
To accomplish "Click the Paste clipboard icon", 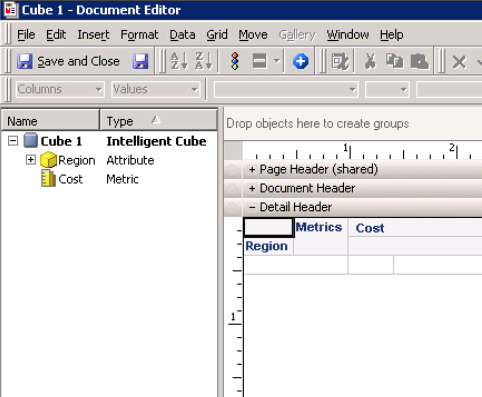I will click(x=420, y=61).
